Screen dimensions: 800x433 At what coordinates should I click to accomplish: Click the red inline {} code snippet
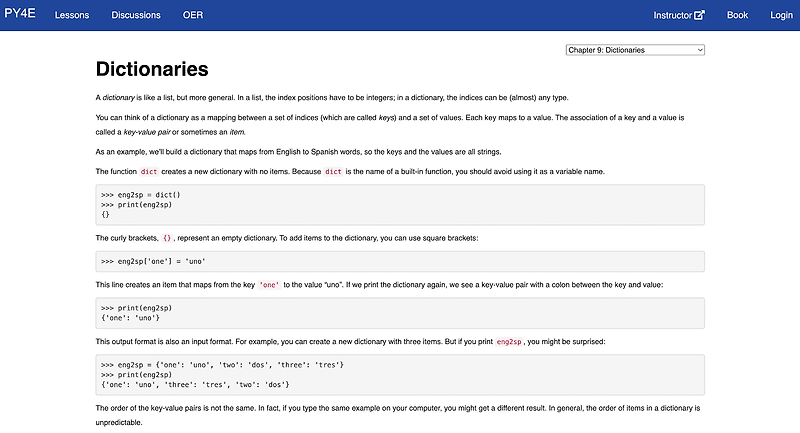(x=167, y=238)
